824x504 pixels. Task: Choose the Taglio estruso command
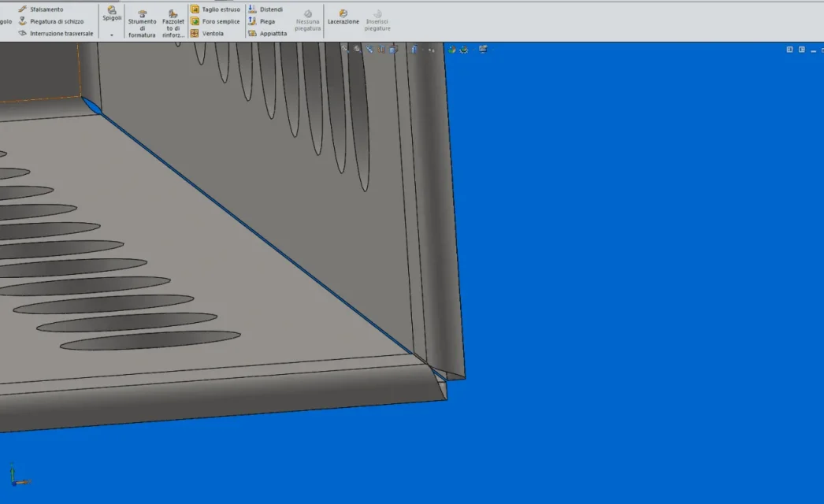click(x=215, y=9)
